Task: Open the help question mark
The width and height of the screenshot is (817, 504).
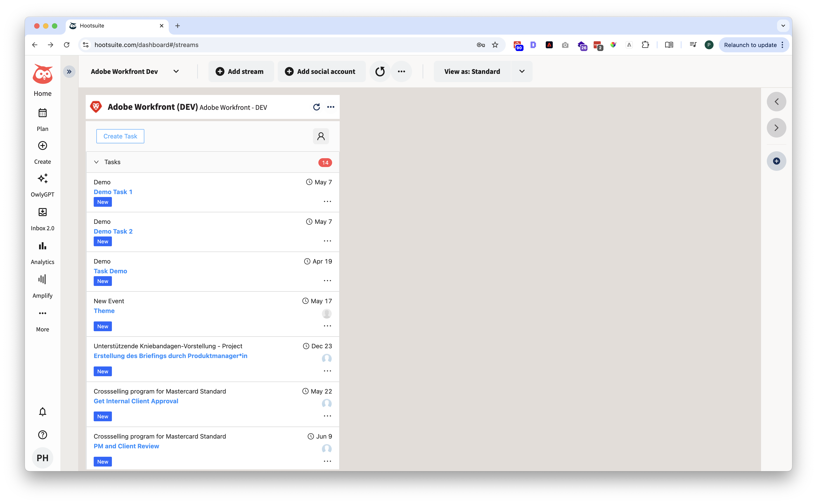Action: click(x=42, y=435)
